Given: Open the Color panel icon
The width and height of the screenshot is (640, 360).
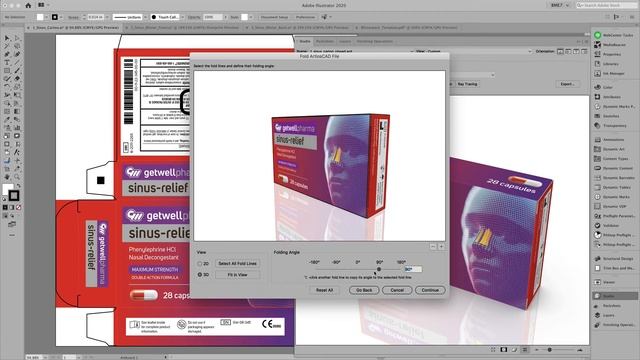Looking at the screenshot, I should (598, 87).
